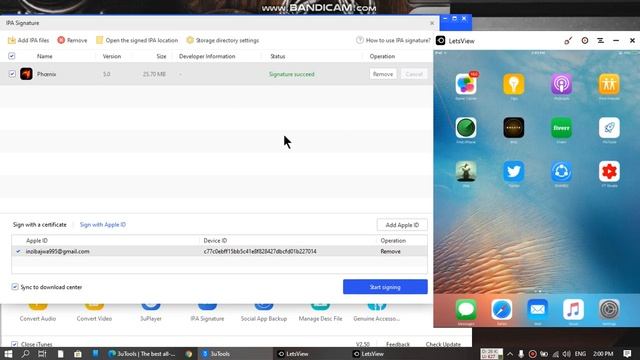Open Genuine Accessories tool in 3uTools
Screen dimensions: 640x360
(377, 312)
